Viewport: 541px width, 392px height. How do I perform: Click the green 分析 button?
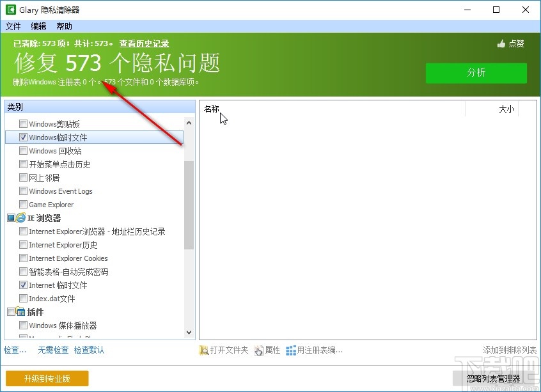pos(476,73)
